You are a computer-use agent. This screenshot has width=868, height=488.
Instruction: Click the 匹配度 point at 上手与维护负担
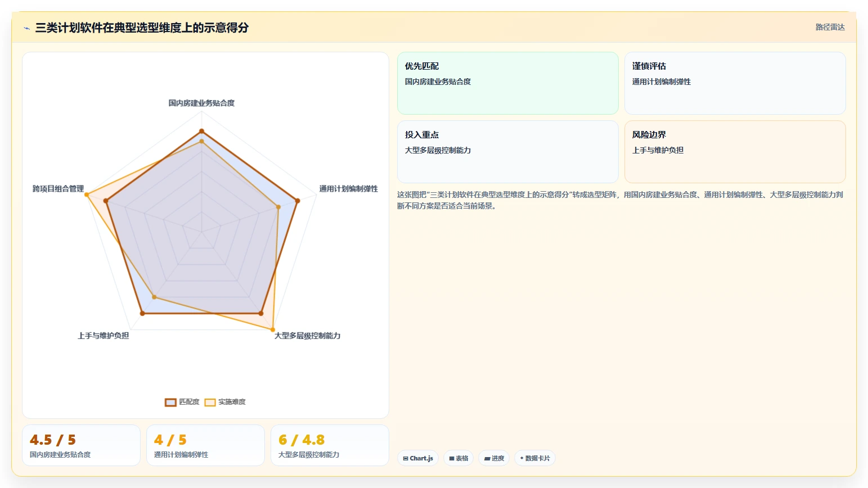[142, 313]
